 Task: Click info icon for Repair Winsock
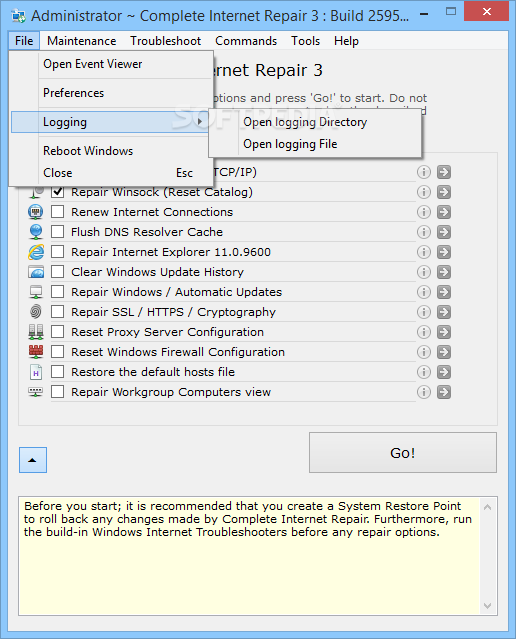pyautogui.click(x=423, y=192)
